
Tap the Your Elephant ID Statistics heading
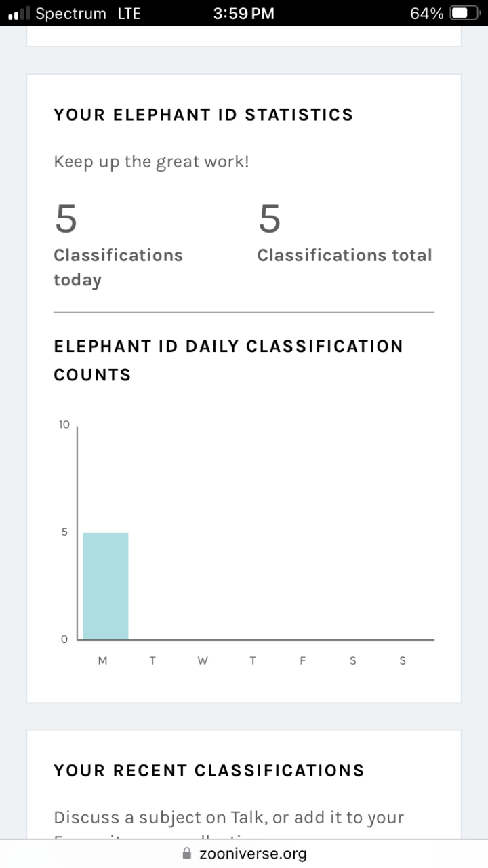point(203,115)
